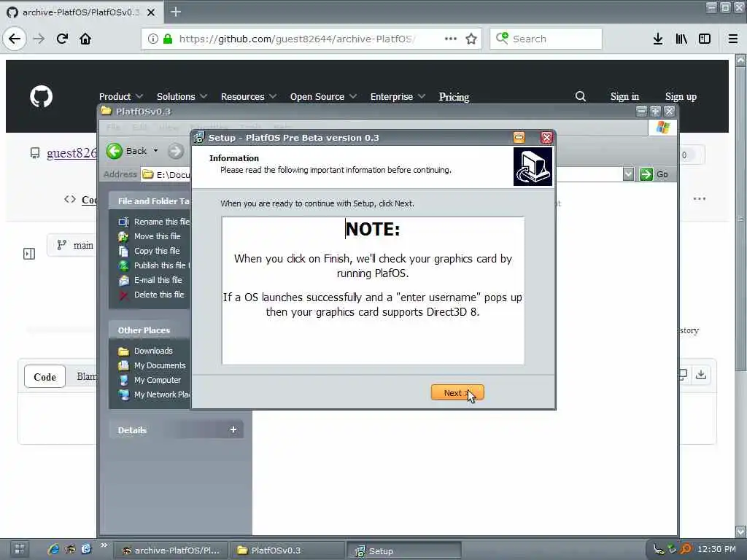Click Sign up on GitHub
747x560 pixels.
681,97
